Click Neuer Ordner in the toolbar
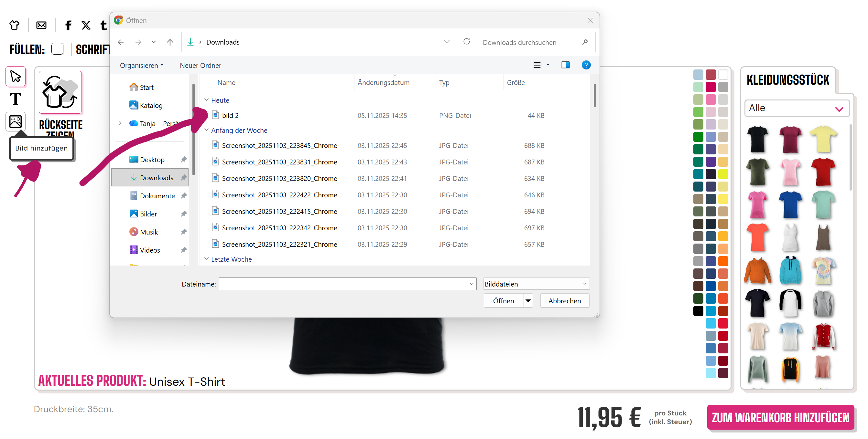Screen dimensions: 868x439 click(x=201, y=65)
